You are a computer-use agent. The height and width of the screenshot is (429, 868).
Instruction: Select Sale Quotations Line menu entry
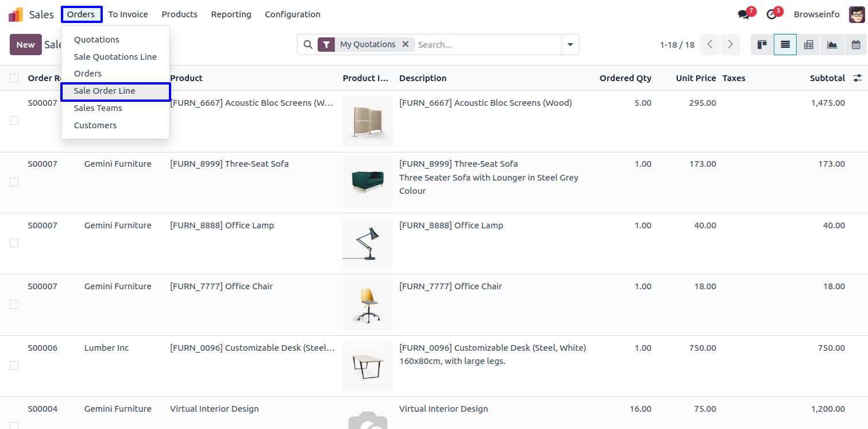point(115,57)
